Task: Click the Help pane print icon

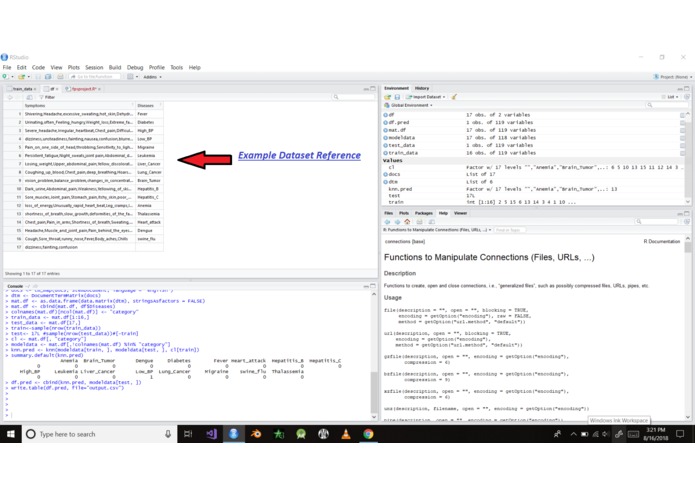Action: (x=419, y=222)
